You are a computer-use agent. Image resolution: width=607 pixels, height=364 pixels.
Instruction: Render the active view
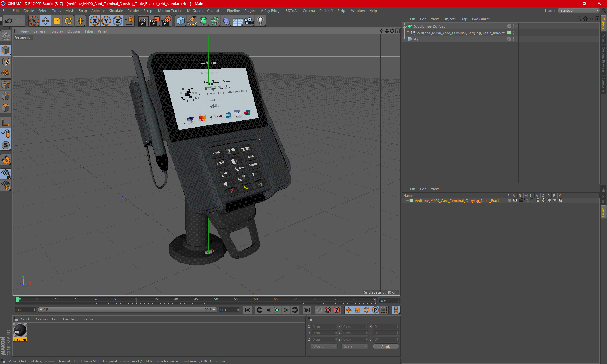[143, 21]
